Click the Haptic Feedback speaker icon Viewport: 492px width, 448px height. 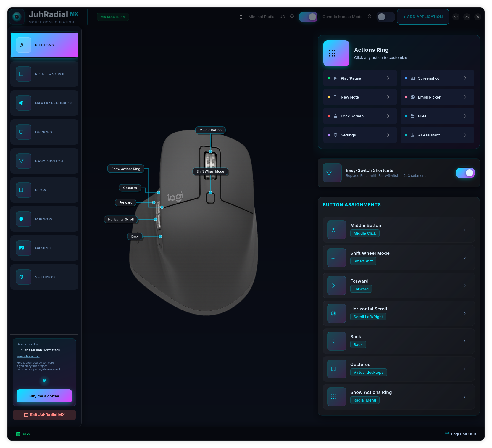coord(24,103)
